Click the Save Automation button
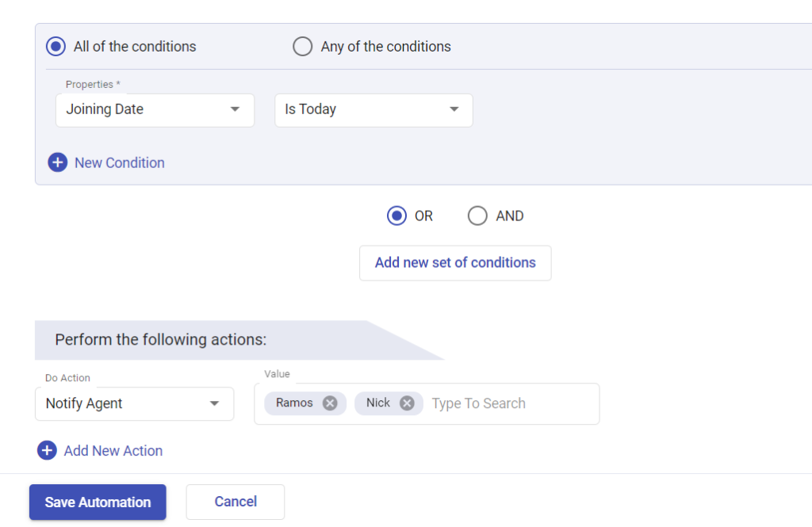 [98, 502]
